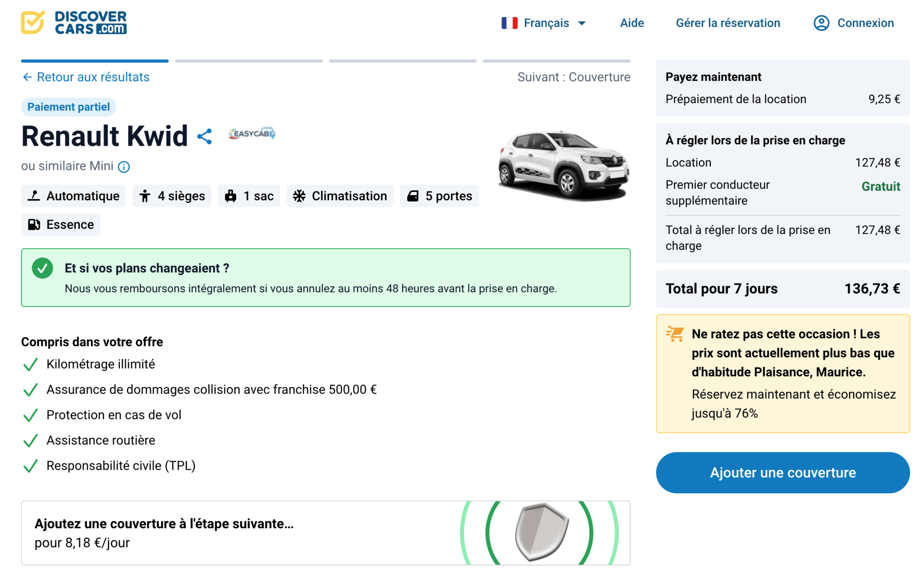The image size is (924, 579).
Task: Click the 5 portes door icon
Action: (413, 196)
